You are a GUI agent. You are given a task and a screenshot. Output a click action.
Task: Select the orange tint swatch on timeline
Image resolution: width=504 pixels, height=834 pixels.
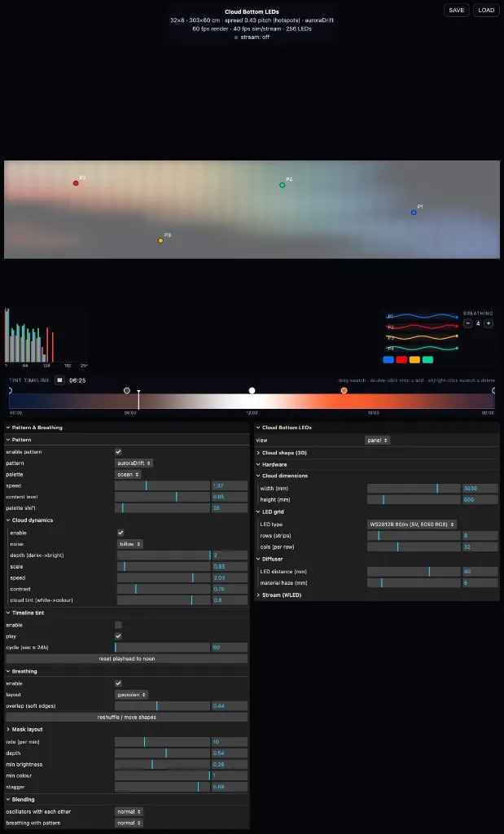344,390
